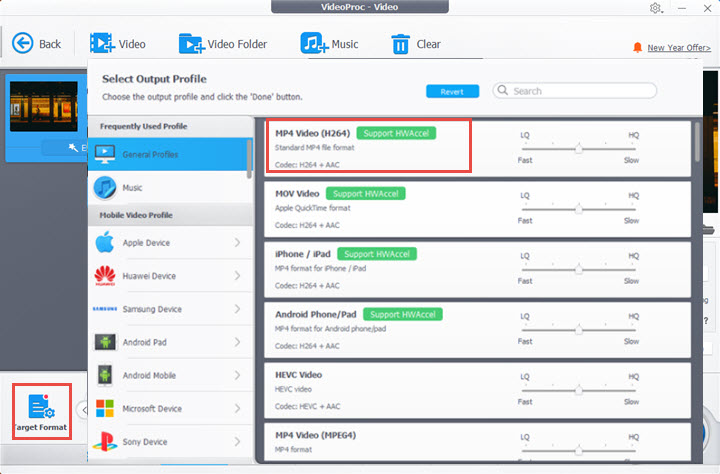Adjust HEVC Video quality slider
Screen dimensions: 720x474
[579, 390]
